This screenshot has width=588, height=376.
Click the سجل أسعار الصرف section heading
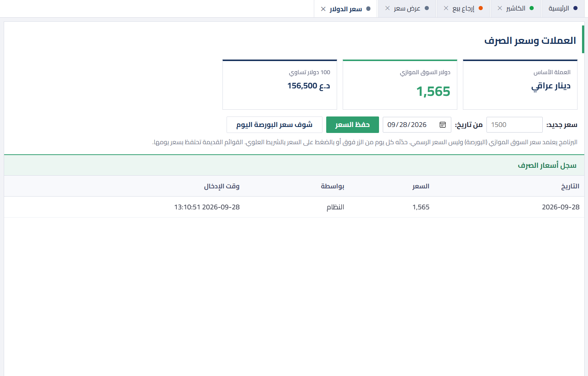click(x=547, y=166)
